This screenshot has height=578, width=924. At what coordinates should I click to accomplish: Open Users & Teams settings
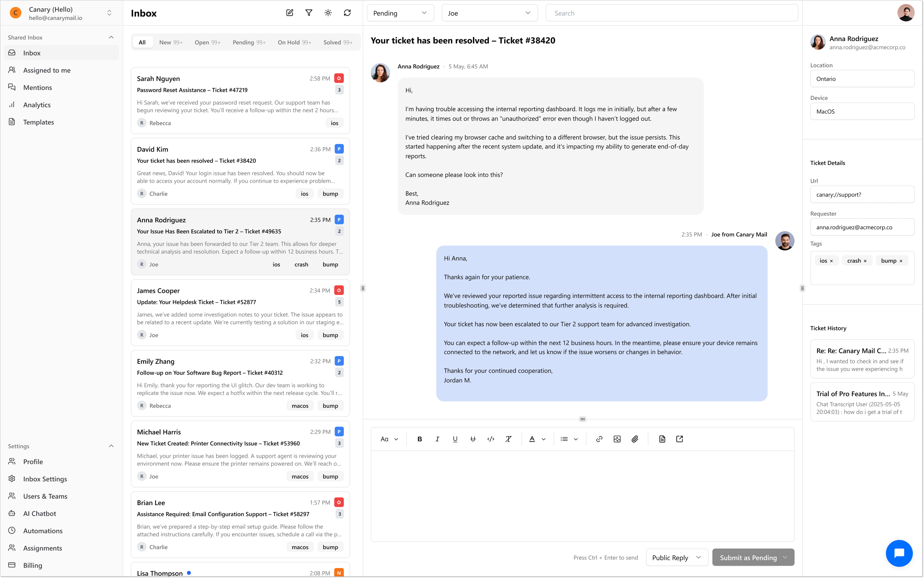[61, 496]
